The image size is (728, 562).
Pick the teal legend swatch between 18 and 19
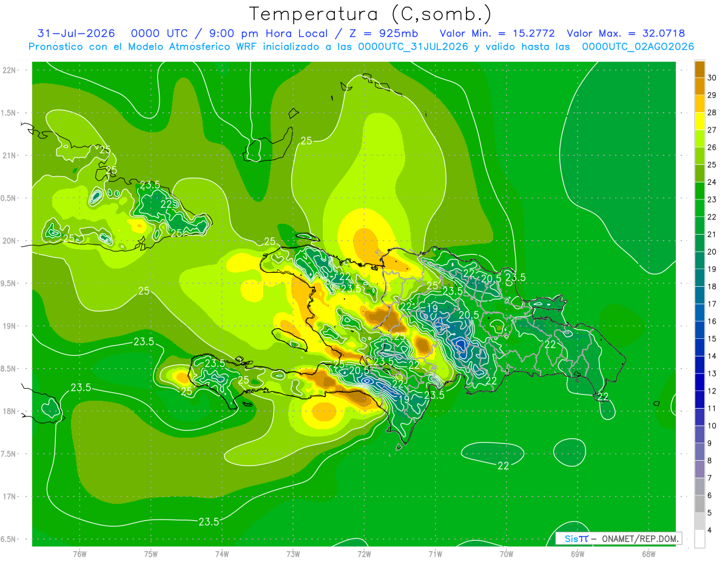(699, 278)
